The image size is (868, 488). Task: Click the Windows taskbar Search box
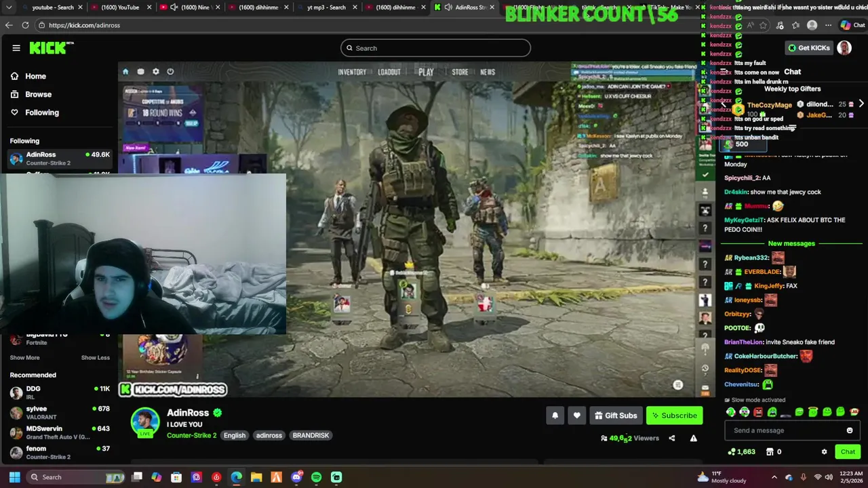[x=77, y=477]
